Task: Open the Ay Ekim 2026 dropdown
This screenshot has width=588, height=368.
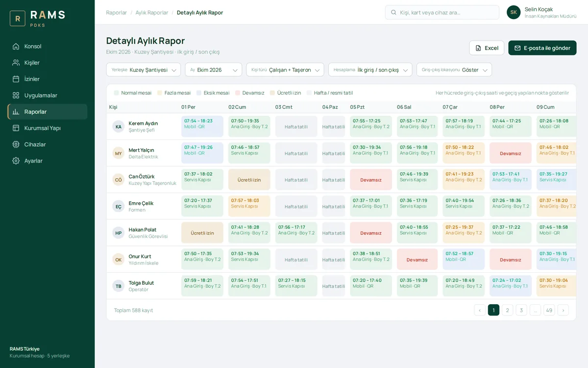Action: (x=214, y=70)
